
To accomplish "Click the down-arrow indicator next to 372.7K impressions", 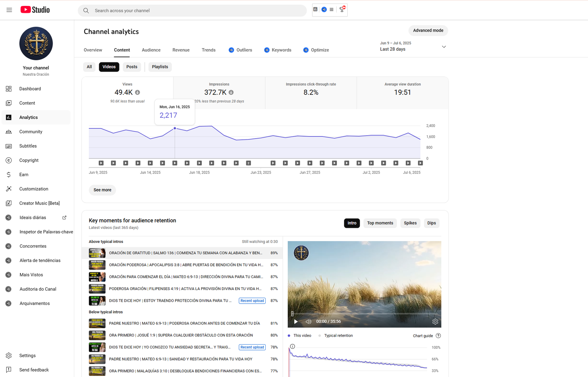I will (x=231, y=93).
